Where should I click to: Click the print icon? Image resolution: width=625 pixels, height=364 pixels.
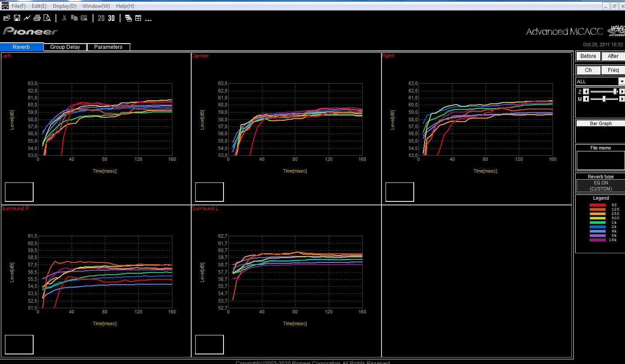point(37,18)
